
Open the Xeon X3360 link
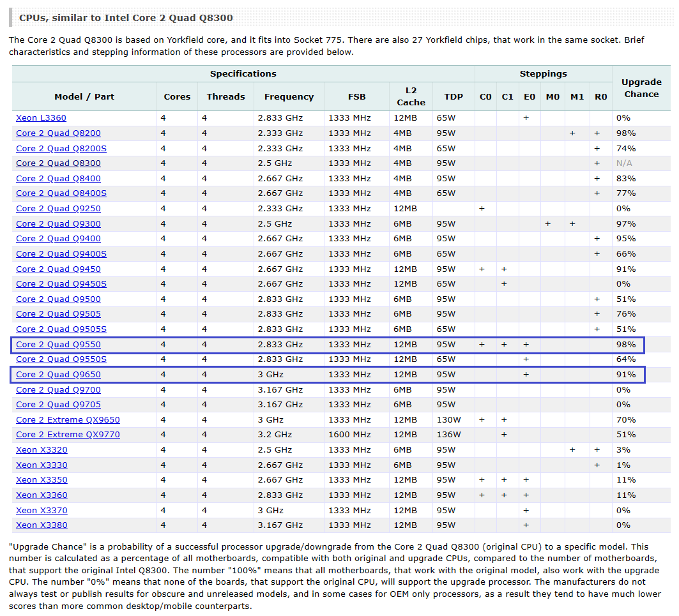coord(42,495)
